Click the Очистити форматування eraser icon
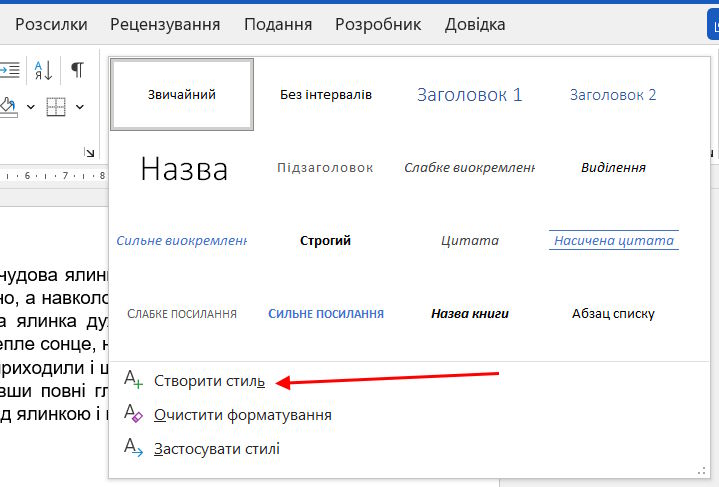Image resolution: width=719 pixels, height=487 pixels. pyautogui.click(x=133, y=414)
